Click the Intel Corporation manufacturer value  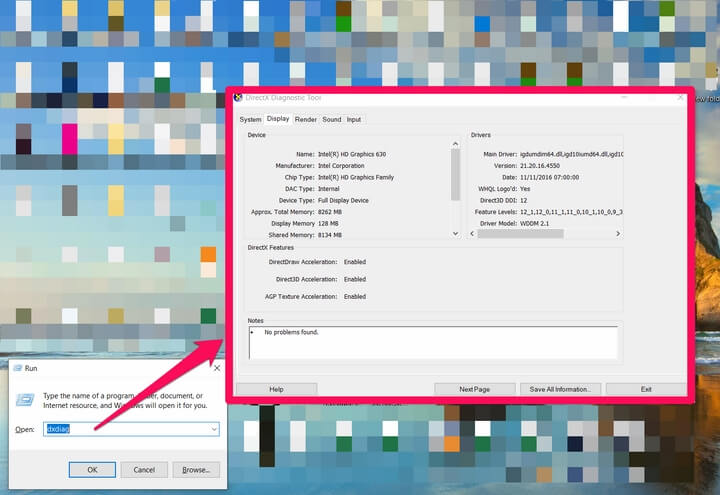pyautogui.click(x=341, y=166)
